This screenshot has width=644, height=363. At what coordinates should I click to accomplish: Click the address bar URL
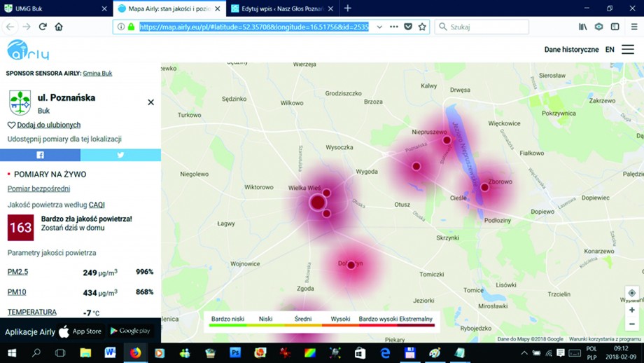[254, 27]
